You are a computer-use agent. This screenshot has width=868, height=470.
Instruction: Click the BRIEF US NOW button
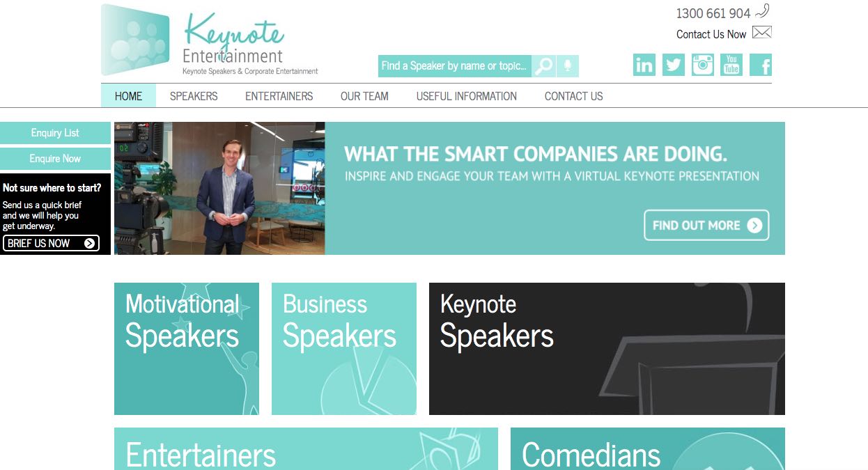coord(51,243)
